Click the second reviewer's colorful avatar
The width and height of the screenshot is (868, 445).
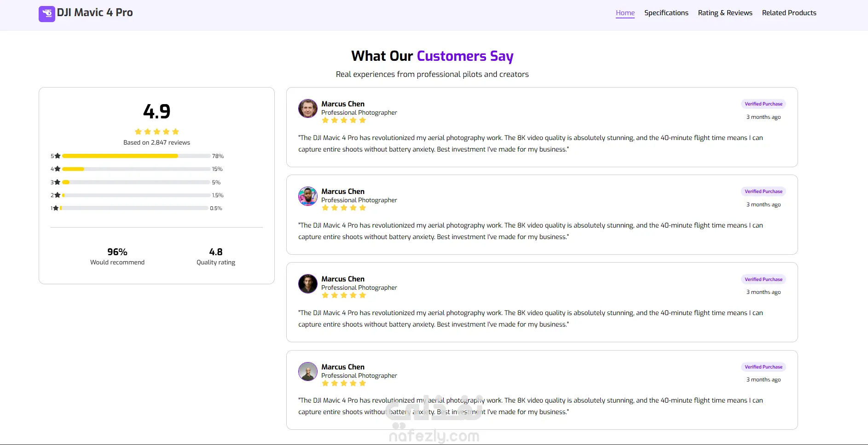point(308,196)
